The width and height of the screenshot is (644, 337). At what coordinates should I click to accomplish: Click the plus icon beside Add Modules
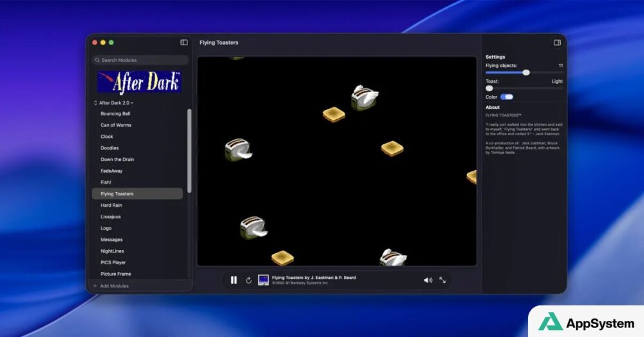pyautogui.click(x=95, y=285)
